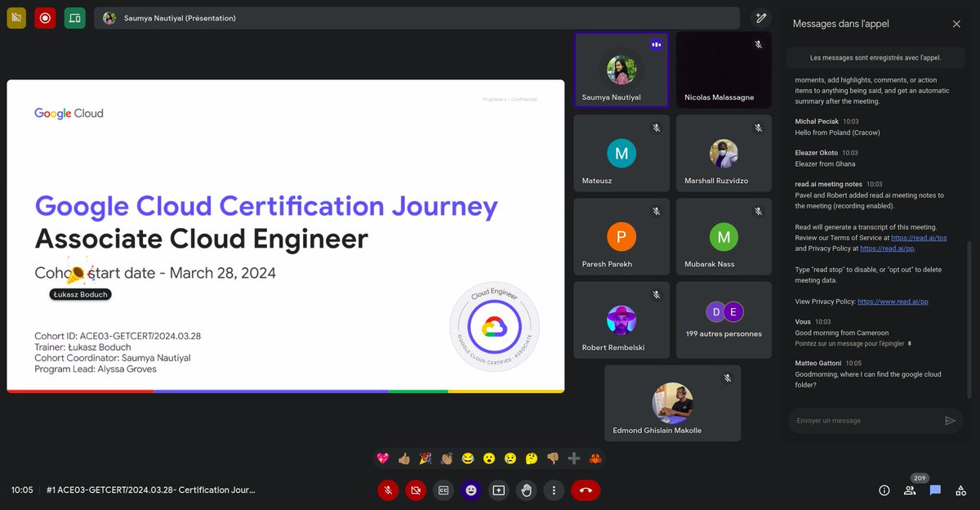This screenshot has height=510, width=980.
Task: Click the red recording indicator icon
Action: coord(45,18)
